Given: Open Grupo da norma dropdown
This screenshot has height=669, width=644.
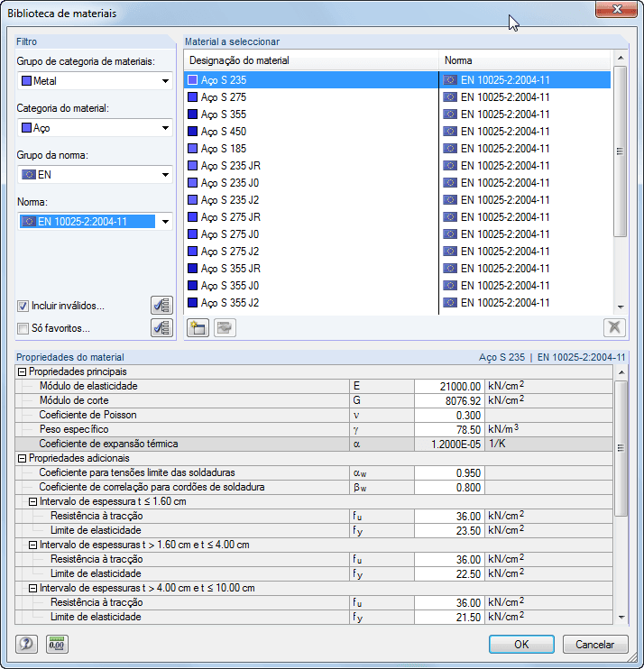Looking at the screenshot, I should pos(95,175).
